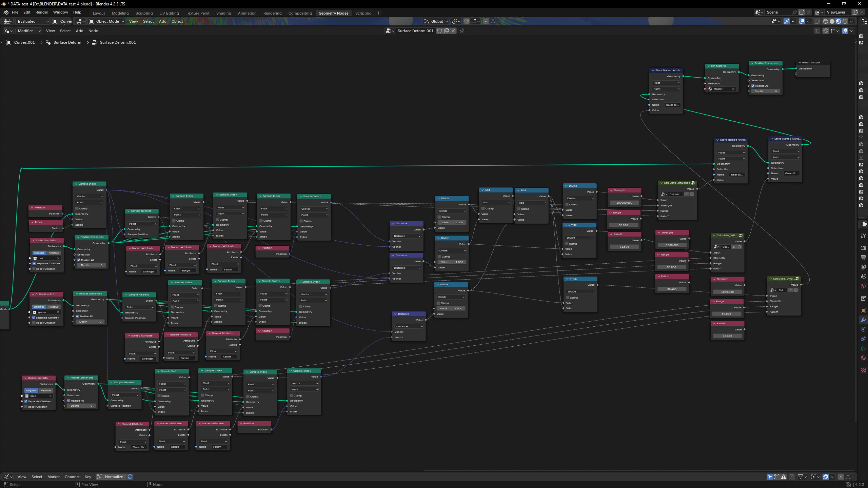868x488 pixels.
Task: Toggle Separate Children in red Collection Info
Action: [x=34, y=263]
